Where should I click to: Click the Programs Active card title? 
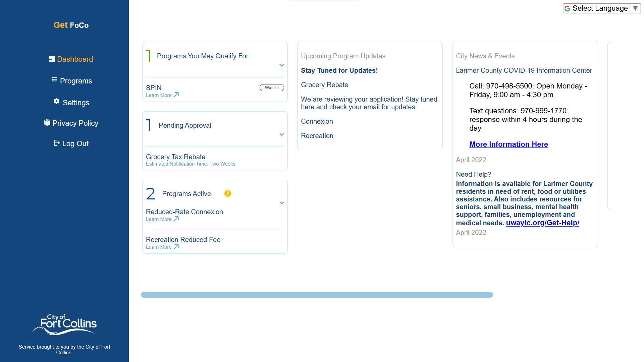(186, 194)
